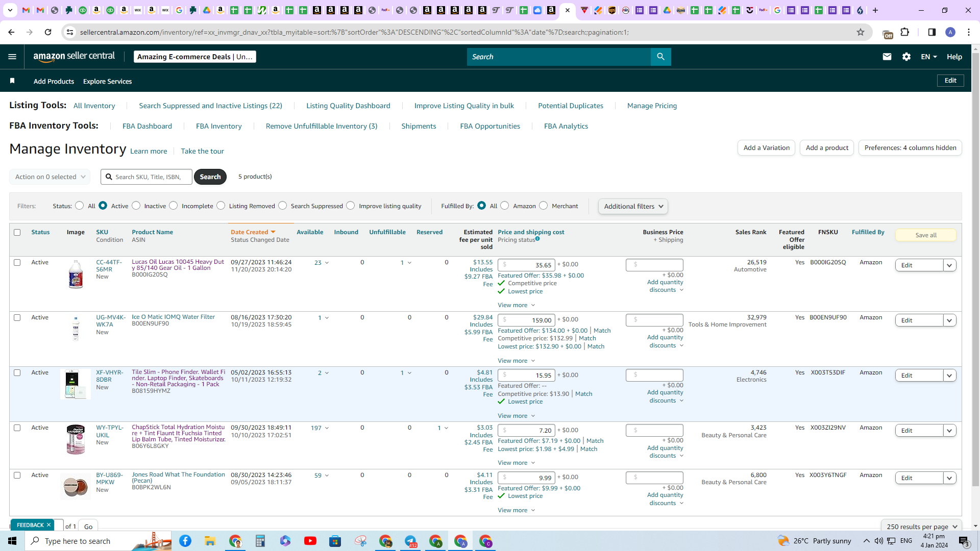Open the Action on 0 selected dropdown

50,177
